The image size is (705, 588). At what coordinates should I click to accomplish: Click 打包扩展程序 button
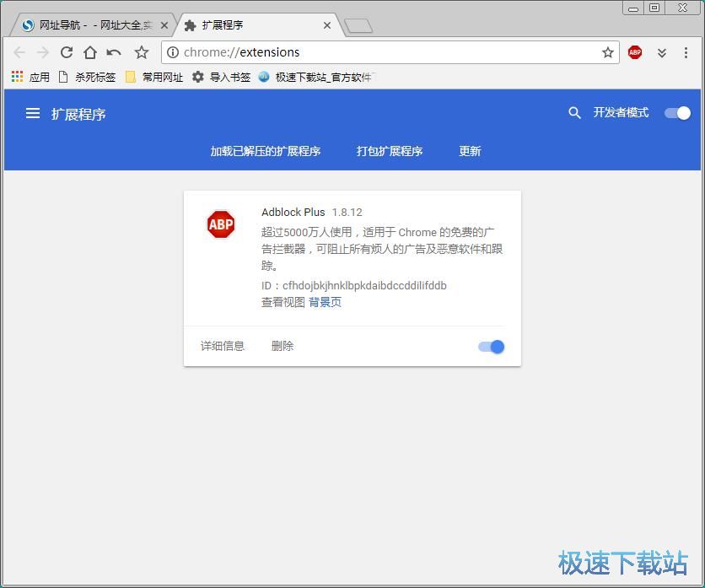point(390,151)
